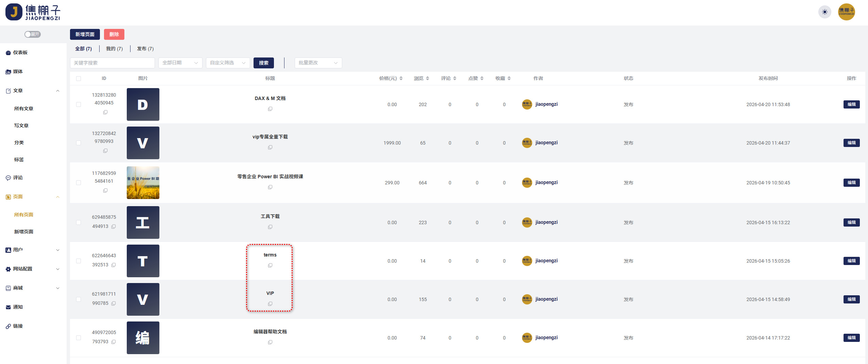
Task: Check the row for vip专属全量下载
Action: (x=79, y=143)
